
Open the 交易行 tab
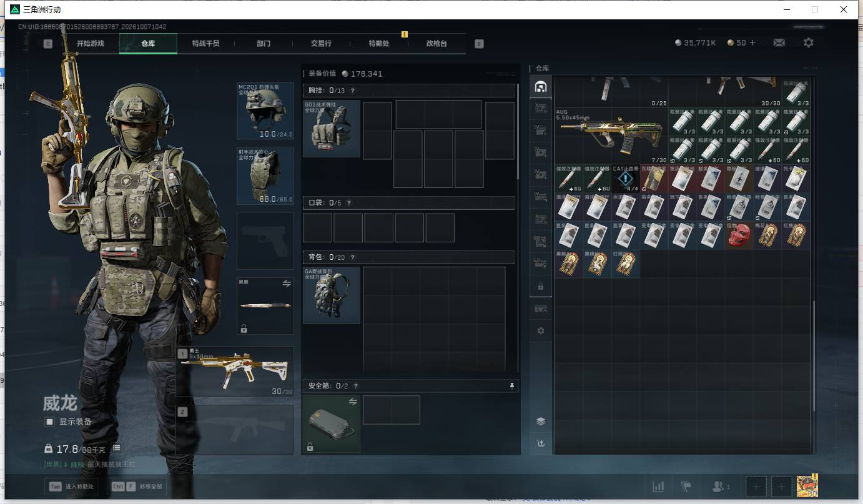[321, 44]
